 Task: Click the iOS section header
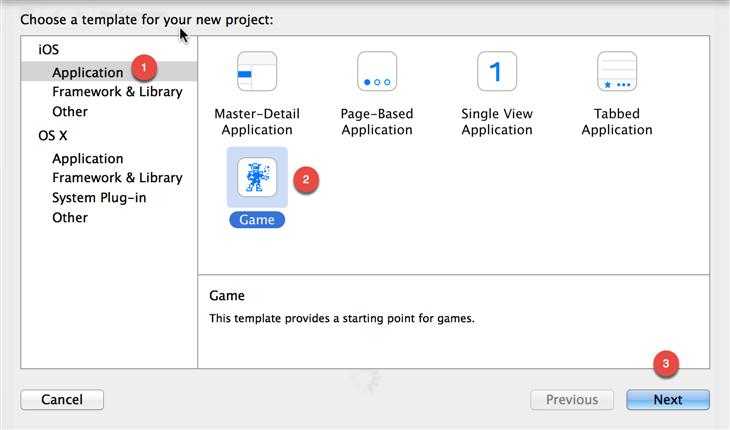coord(48,49)
